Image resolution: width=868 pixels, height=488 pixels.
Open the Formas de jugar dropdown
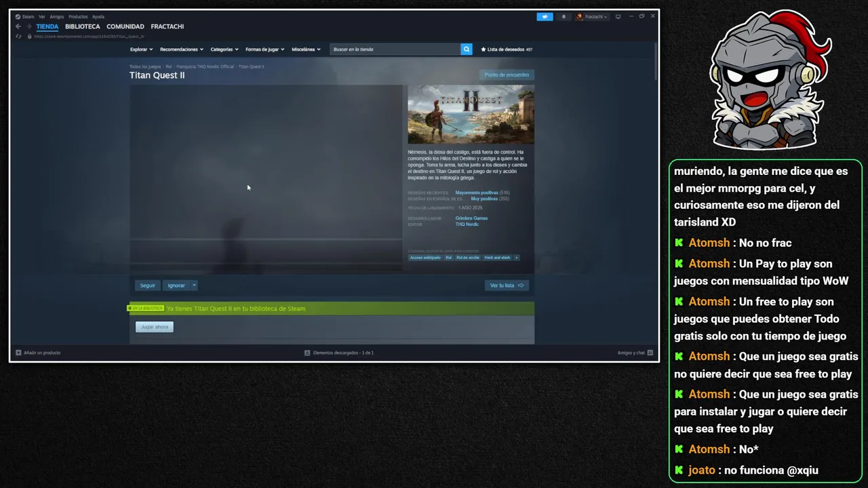point(265,49)
